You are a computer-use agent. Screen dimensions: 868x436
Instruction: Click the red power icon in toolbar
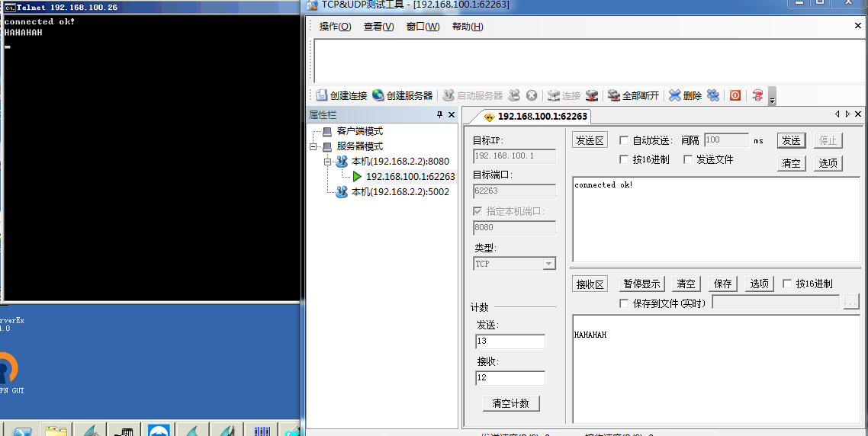coord(735,95)
